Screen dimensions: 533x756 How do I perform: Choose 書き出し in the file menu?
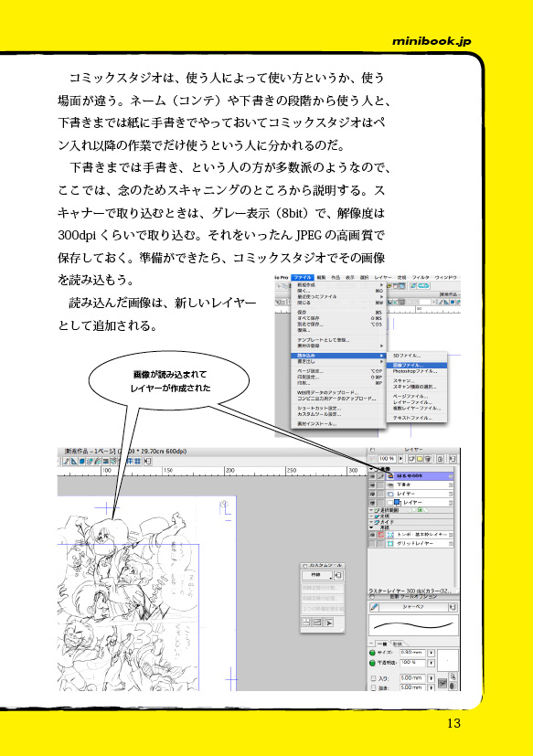click(x=338, y=362)
